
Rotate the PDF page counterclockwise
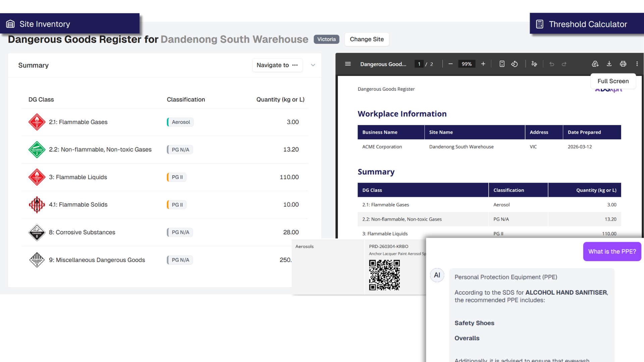[x=515, y=64]
